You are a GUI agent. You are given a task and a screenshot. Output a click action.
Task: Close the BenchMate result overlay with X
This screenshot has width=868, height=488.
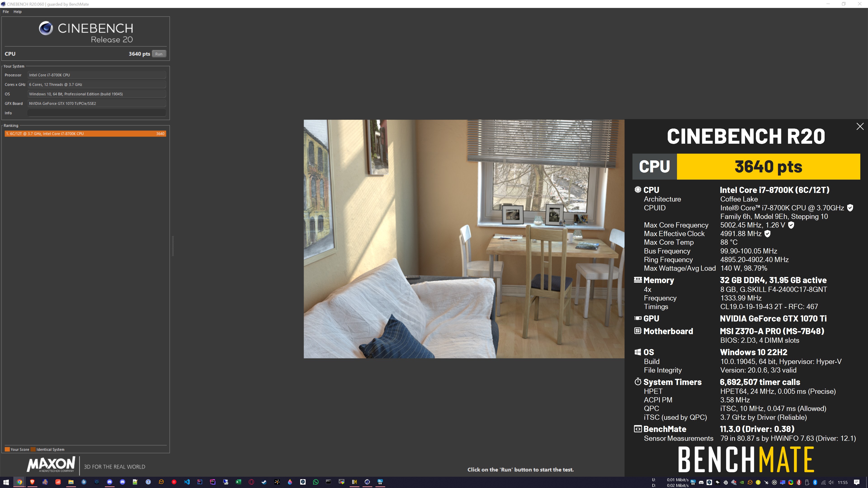[860, 126]
